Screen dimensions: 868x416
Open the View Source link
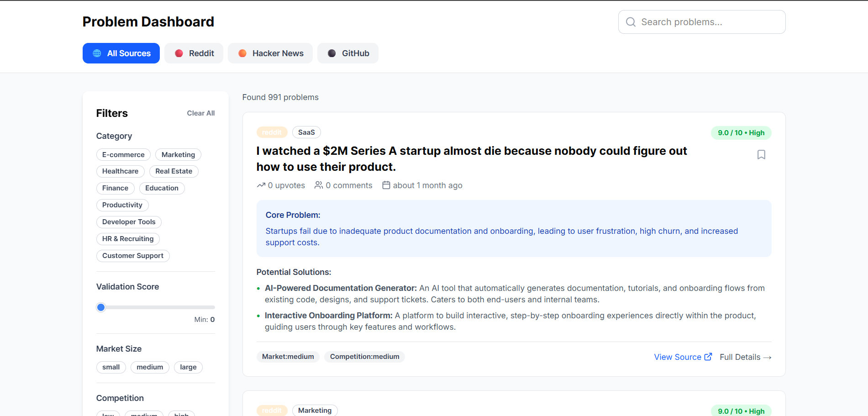(678, 357)
